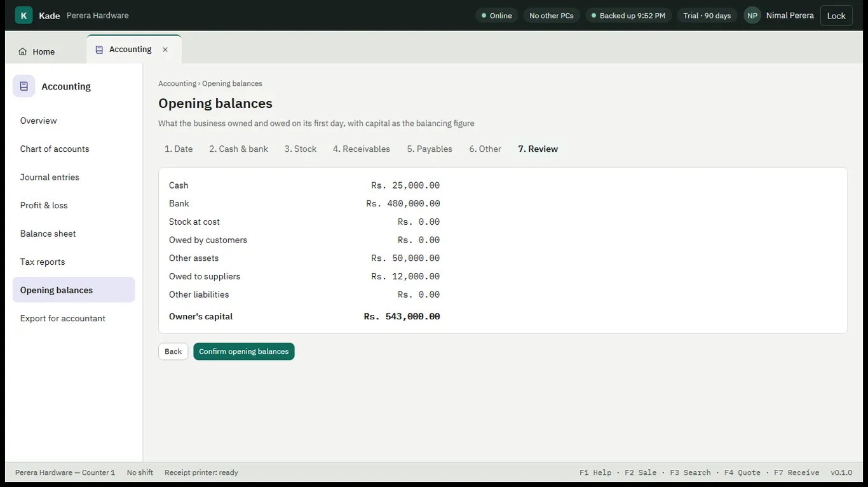Click the Kade green K logo

[24, 15]
